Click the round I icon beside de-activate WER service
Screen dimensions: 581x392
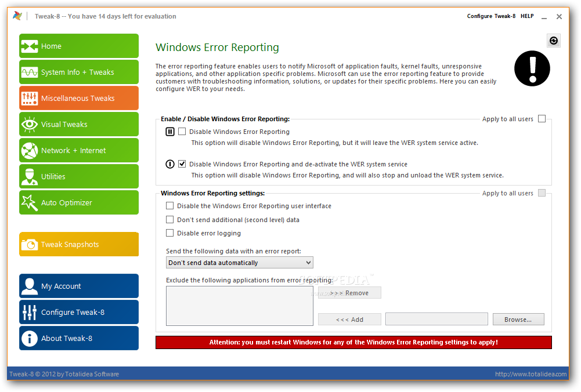169,164
